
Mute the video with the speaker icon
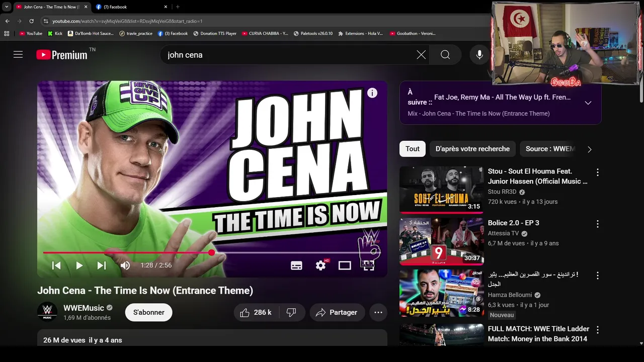click(x=125, y=265)
